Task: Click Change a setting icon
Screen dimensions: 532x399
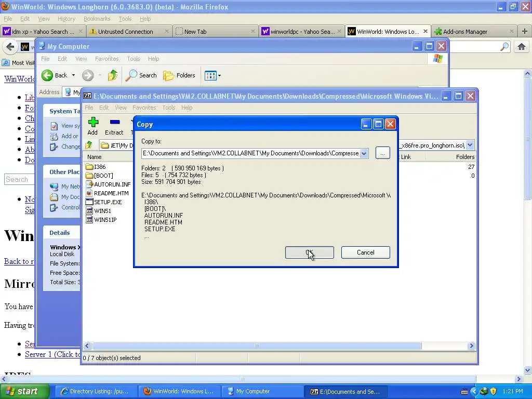Action: coord(54,147)
